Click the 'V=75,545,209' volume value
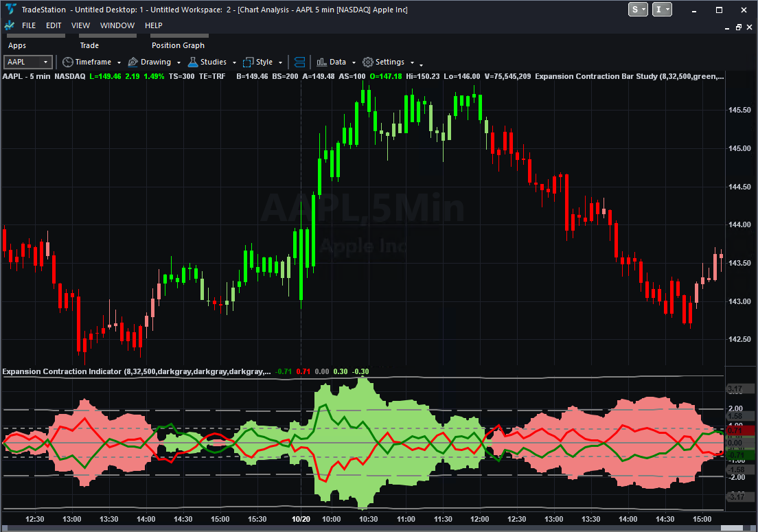This screenshot has height=532, width=758. pos(507,76)
